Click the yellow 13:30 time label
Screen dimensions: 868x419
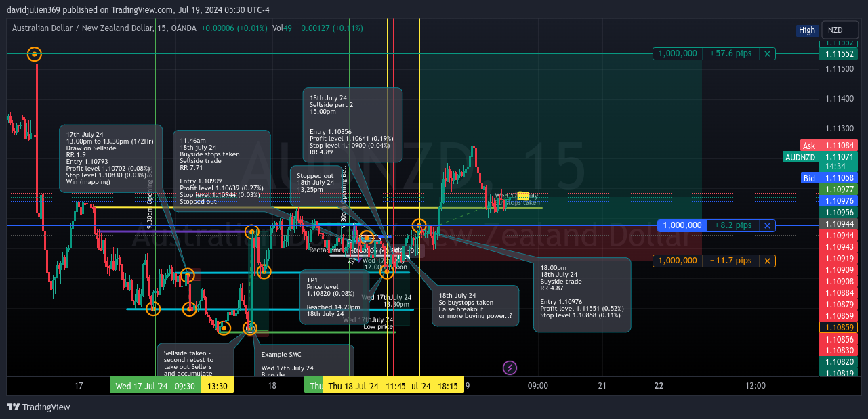[x=218, y=386]
